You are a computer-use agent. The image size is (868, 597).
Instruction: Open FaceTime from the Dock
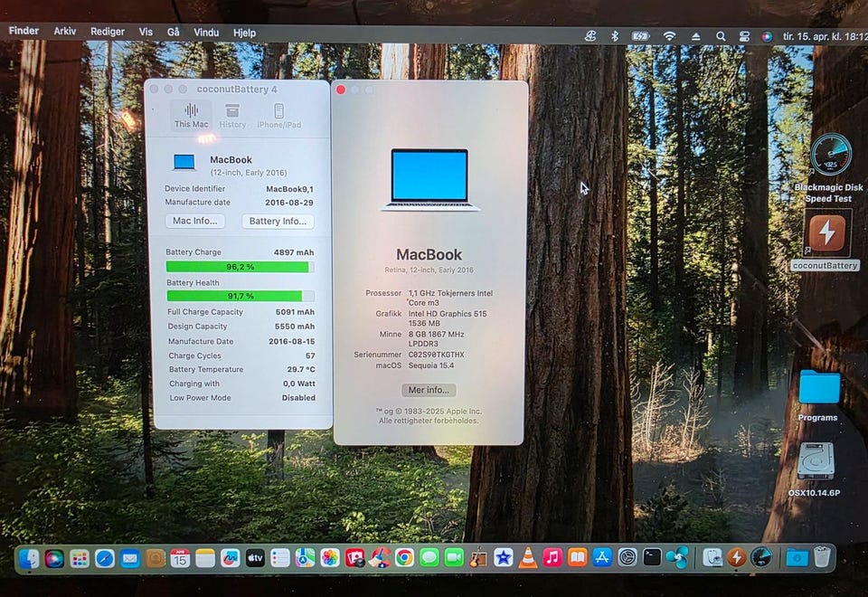(x=454, y=558)
